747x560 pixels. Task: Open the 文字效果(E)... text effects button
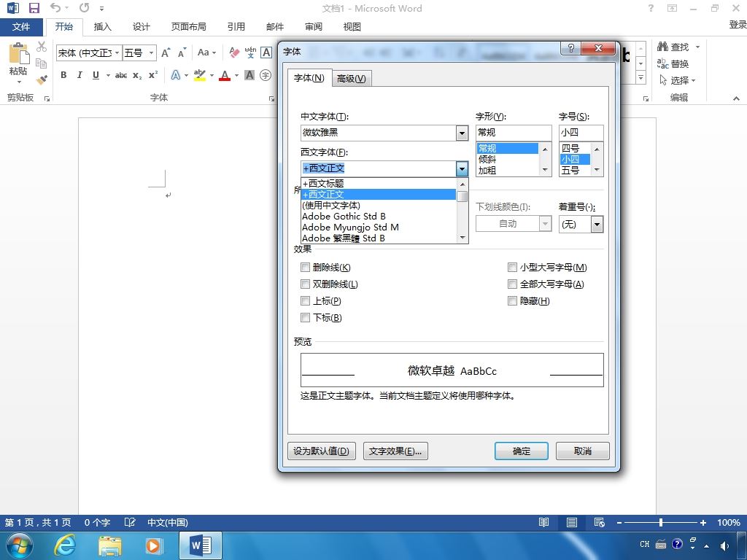tap(395, 451)
